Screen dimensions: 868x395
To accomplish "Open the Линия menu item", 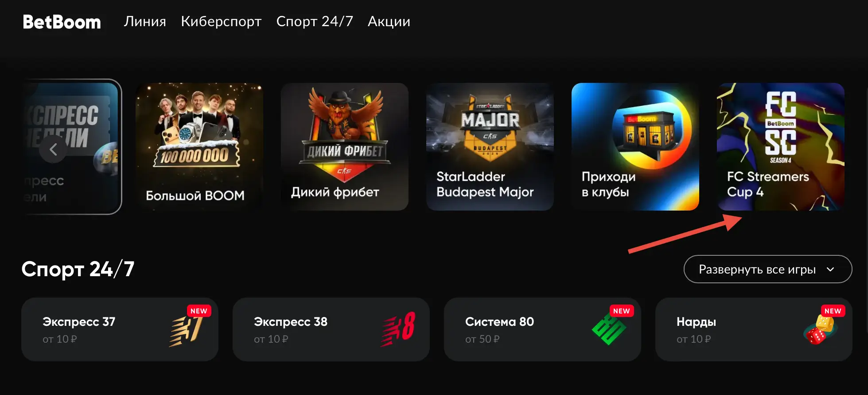I will [x=145, y=21].
